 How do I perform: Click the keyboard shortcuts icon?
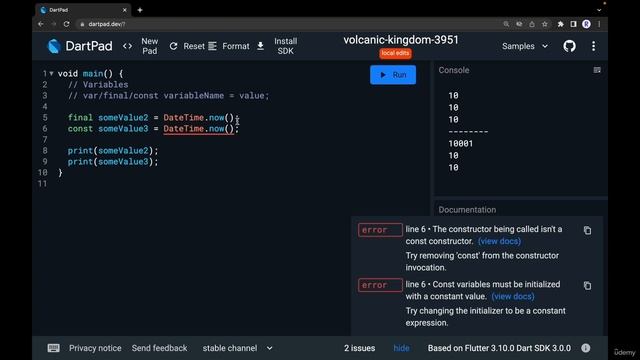point(53,348)
